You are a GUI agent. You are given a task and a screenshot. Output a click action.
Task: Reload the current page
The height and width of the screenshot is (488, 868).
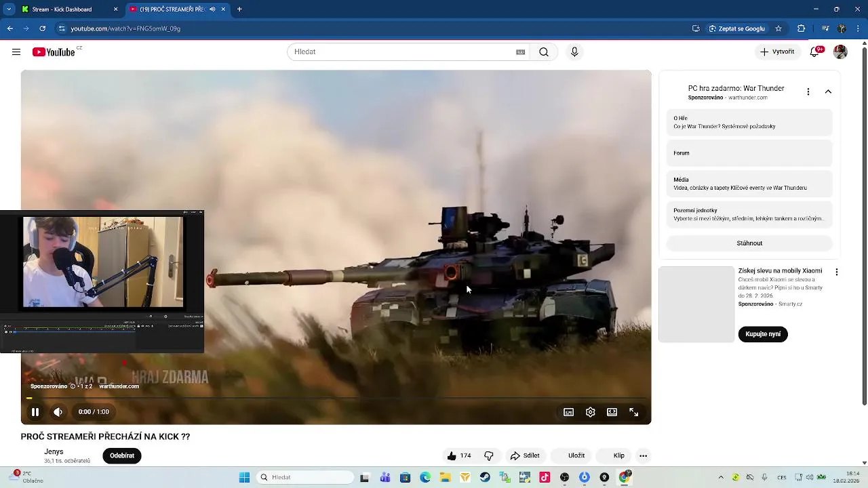coord(43,28)
